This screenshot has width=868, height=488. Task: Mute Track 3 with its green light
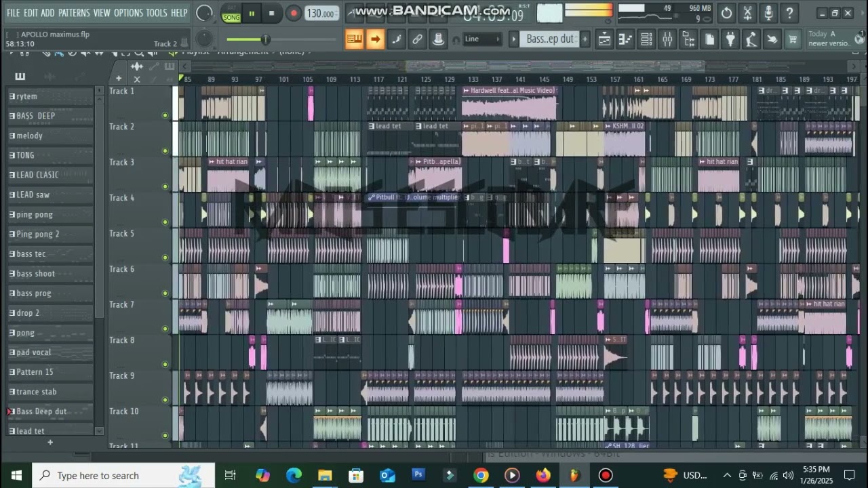165,186
